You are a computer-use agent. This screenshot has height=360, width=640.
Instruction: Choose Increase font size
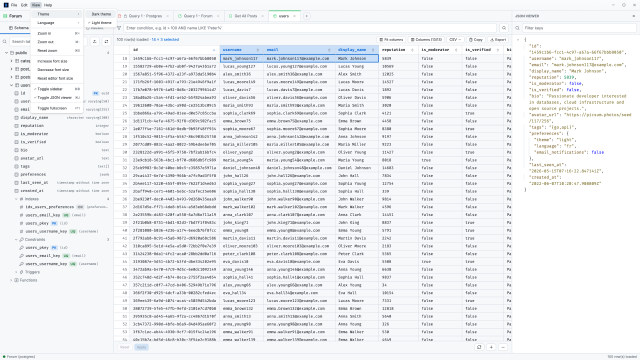pyautogui.click(x=58, y=61)
